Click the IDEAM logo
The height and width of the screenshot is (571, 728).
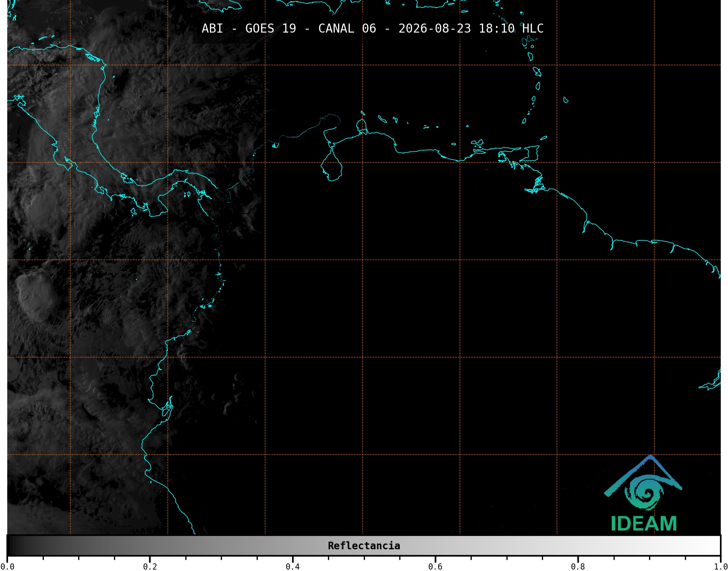click(x=643, y=493)
